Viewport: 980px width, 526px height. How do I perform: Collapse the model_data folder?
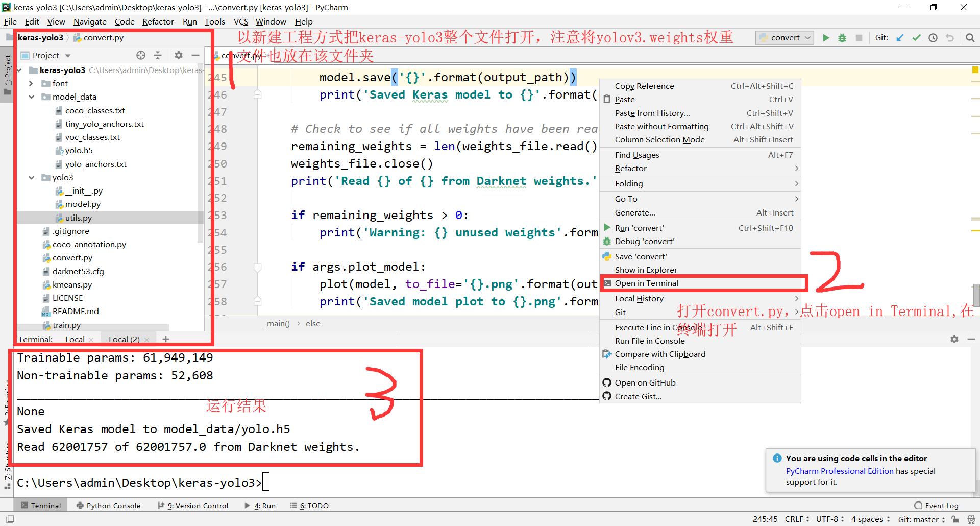click(31, 97)
